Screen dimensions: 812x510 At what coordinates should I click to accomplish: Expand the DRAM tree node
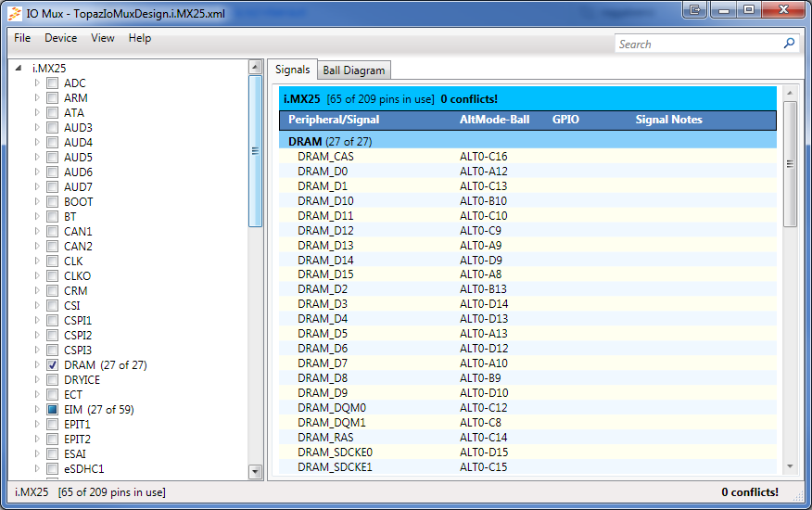pyautogui.click(x=37, y=364)
